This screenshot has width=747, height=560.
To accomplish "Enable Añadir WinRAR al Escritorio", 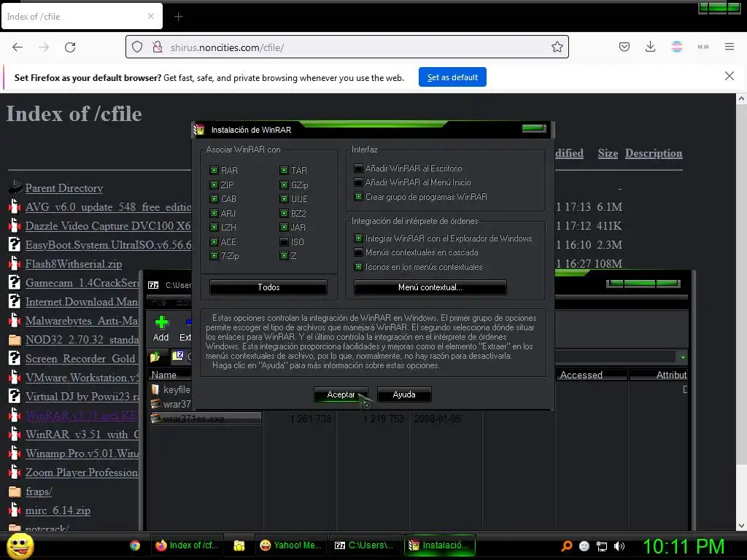I will [358, 168].
